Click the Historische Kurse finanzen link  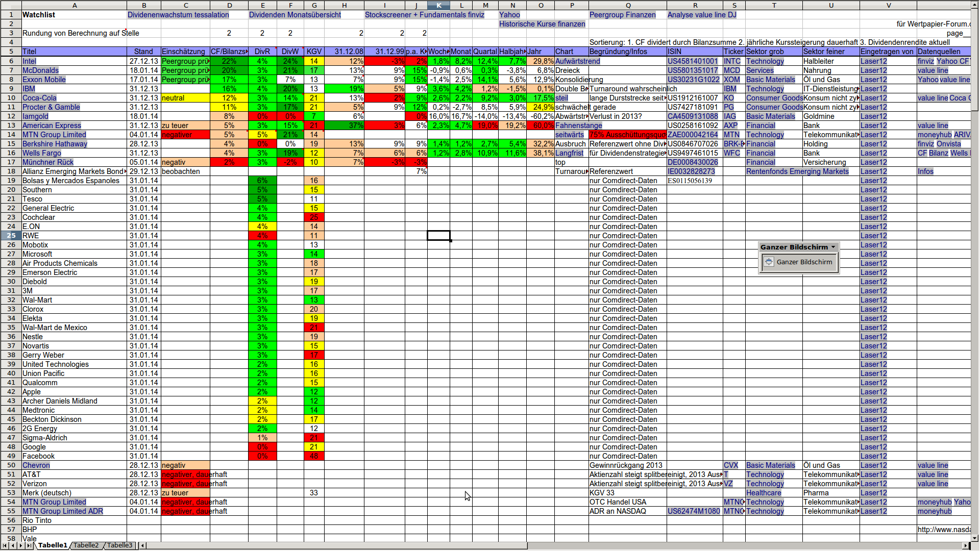[542, 24]
